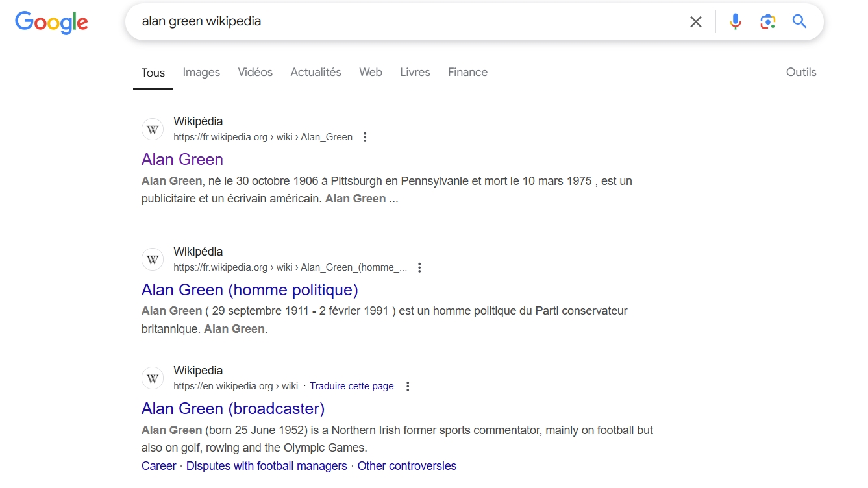Click the Wikipedia favicon beside the Alan Green result
The width and height of the screenshot is (868, 488).
tap(153, 129)
